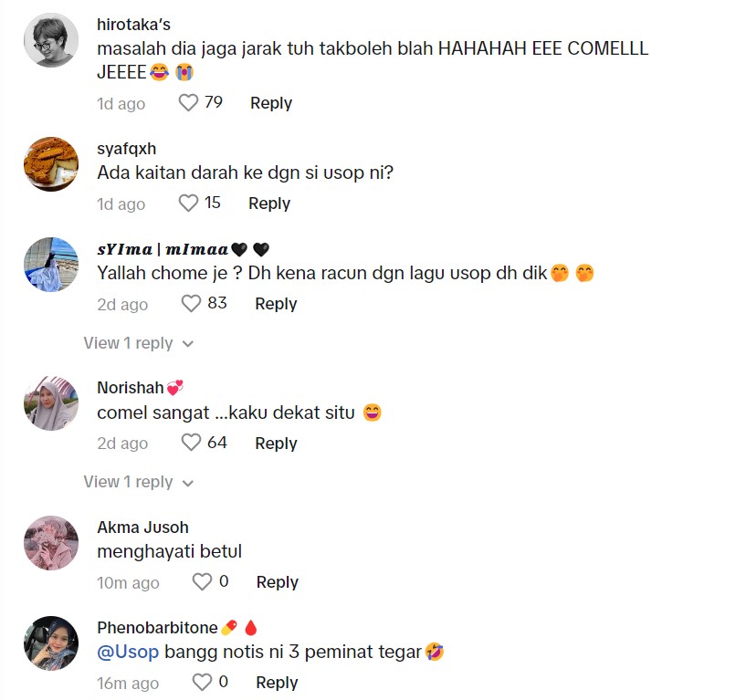Screen dimensions: 746x700
Task: Like the sYIma | mImaa comment
Action: [191, 303]
